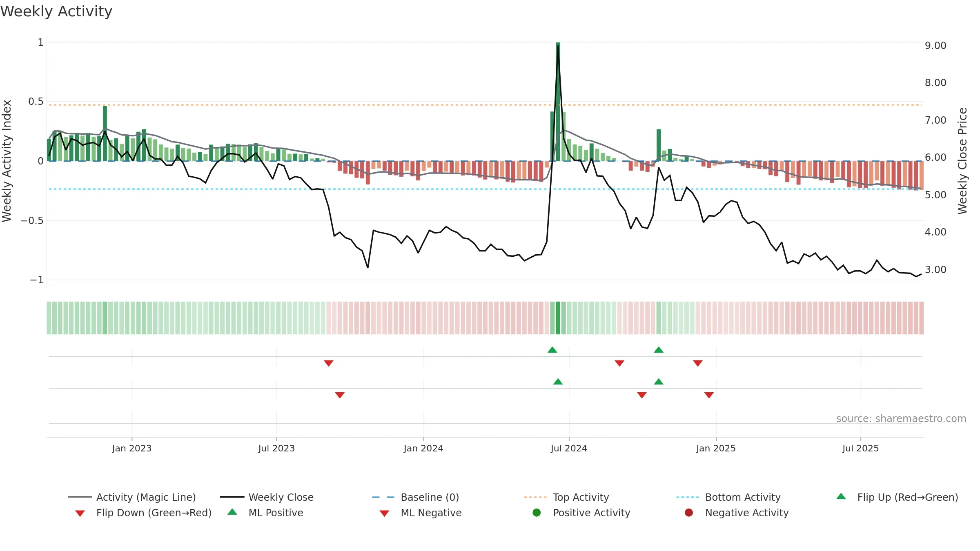Click the Positive Activity green circle icon

pyautogui.click(x=537, y=513)
